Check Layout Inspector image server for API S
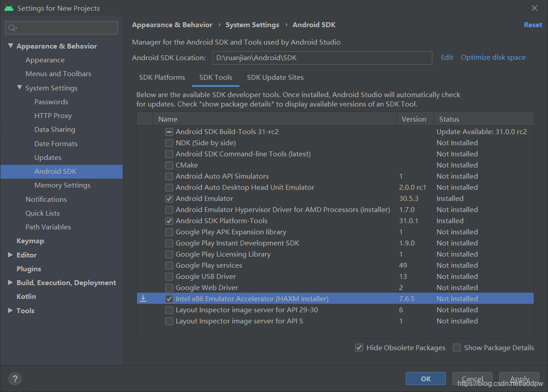 (169, 321)
